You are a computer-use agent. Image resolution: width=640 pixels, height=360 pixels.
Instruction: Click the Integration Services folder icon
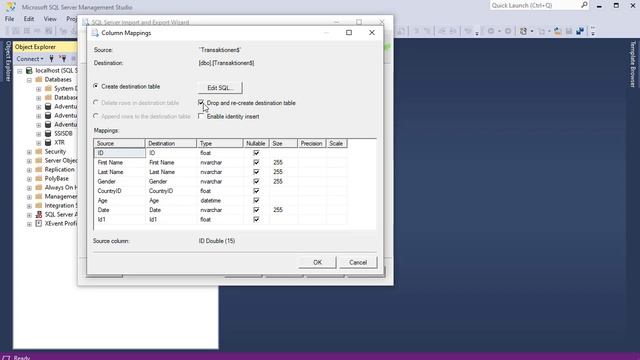(x=39, y=205)
